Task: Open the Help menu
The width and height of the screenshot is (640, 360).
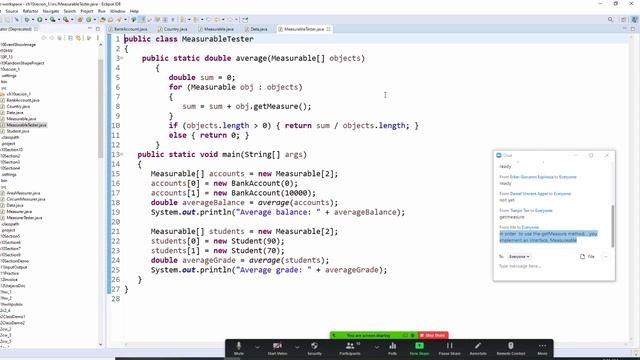Action: [x=134, y=11]
